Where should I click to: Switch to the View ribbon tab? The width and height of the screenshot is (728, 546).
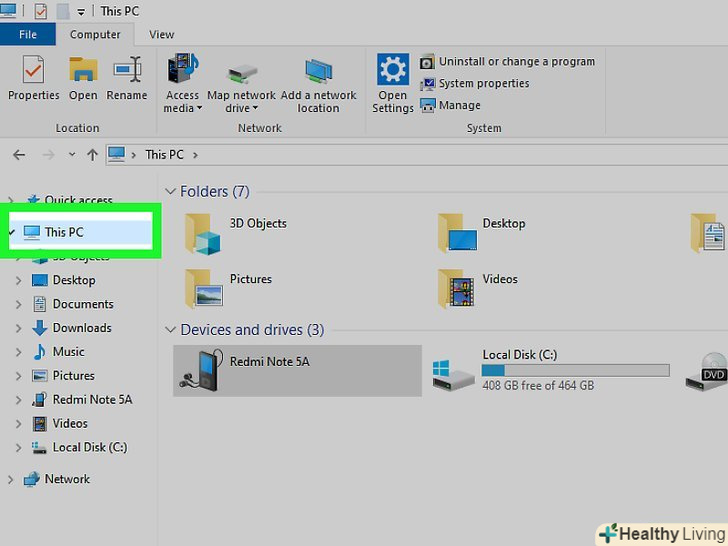(162, 34)
